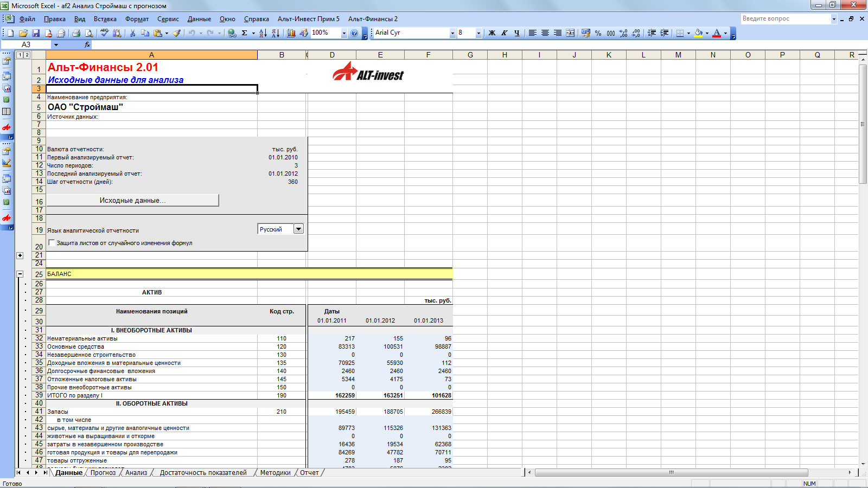Image resolution: width=868 pixels, height=488 pixels.
Task: Open the Формат menu
Action: pos(137,19)
